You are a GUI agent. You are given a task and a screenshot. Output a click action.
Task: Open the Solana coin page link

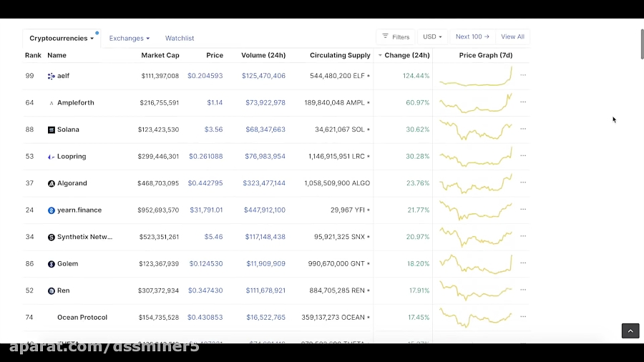[x=68, y=129]
